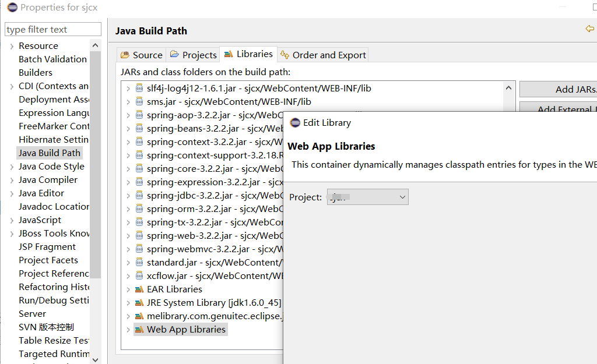597x364 pixels.
Task: Switch to the Projects tab
Action: pyautogui.click(x=193, y=55)
